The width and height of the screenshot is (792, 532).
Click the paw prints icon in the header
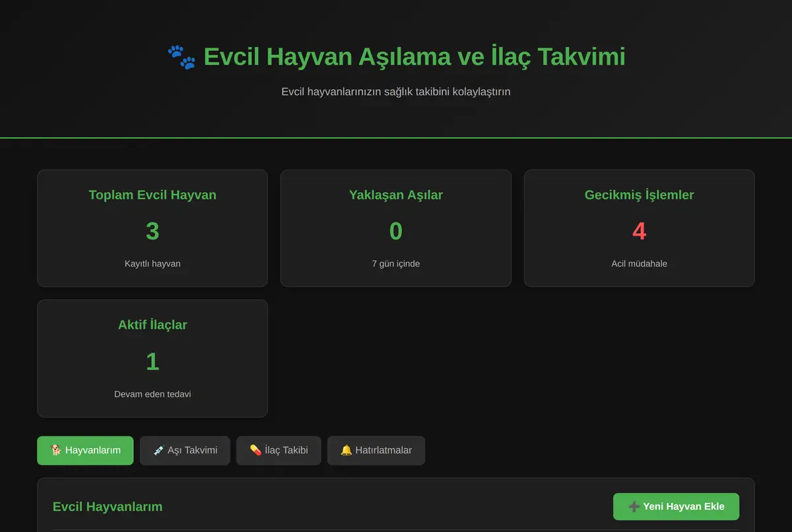tap(181, 57)
